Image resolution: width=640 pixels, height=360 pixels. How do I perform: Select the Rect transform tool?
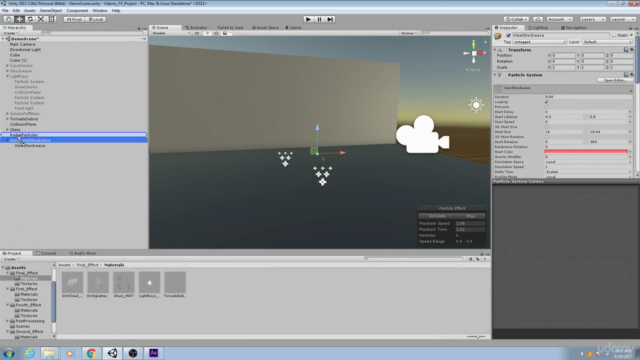[52, 19]
